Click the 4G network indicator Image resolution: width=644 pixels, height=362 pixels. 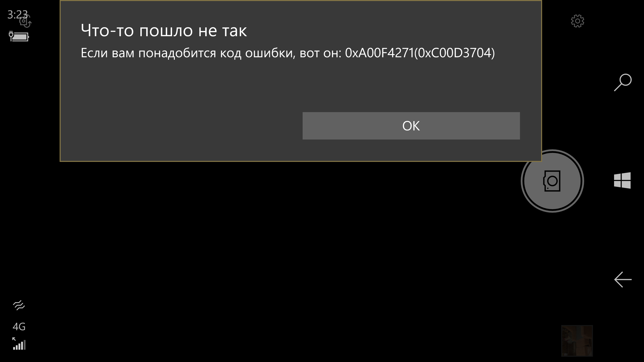point(19,327)
